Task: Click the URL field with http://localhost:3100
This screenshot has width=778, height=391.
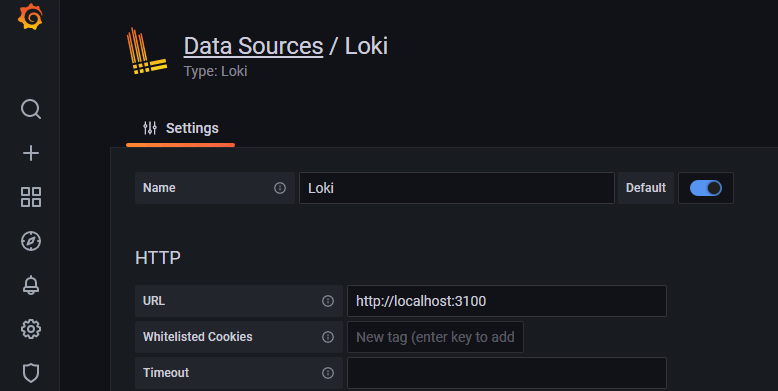Action: pos(507,301)
